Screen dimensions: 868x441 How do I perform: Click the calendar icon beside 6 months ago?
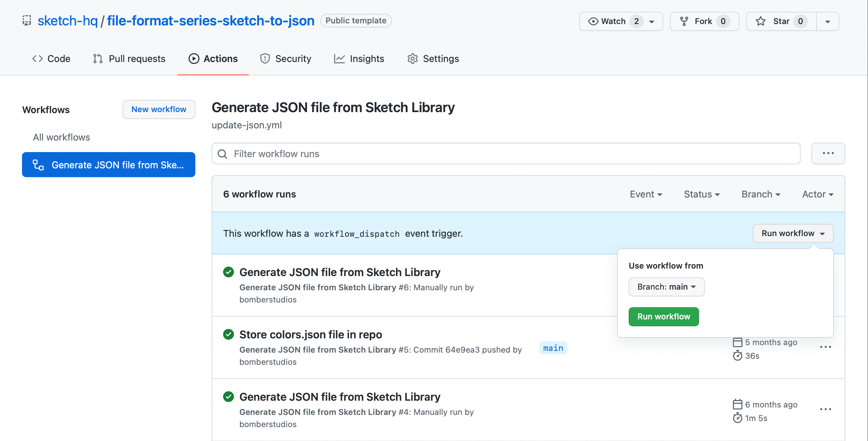[x=737, y=404]
